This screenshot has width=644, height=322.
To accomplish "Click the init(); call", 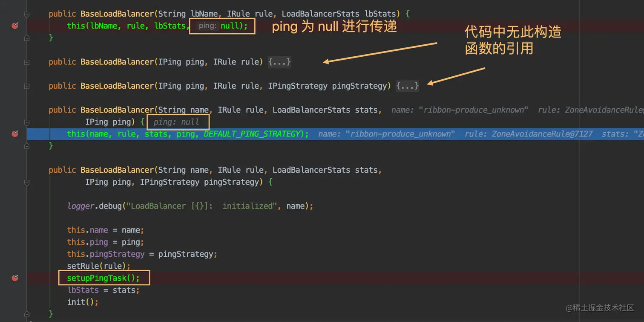I will pyautogui.click(x=83, y=302).
